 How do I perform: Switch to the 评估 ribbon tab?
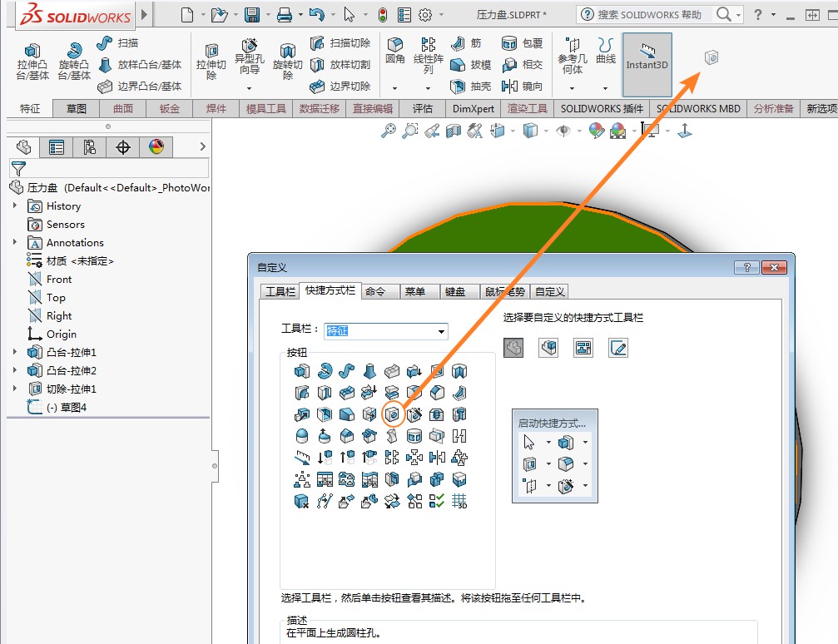point(422,108)
